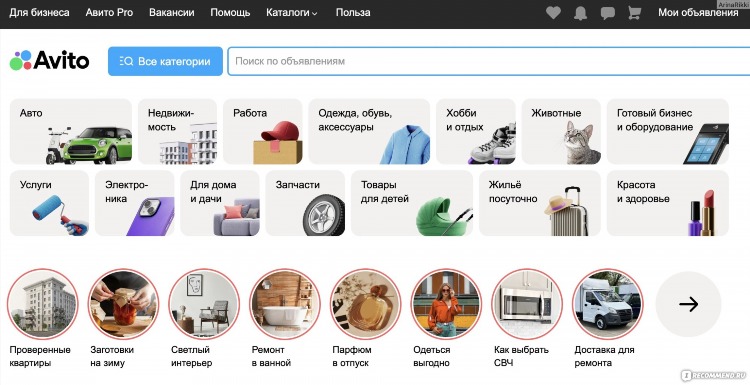750x385 pixels.
Task: Open shopping cart icon
Action: 634,13
